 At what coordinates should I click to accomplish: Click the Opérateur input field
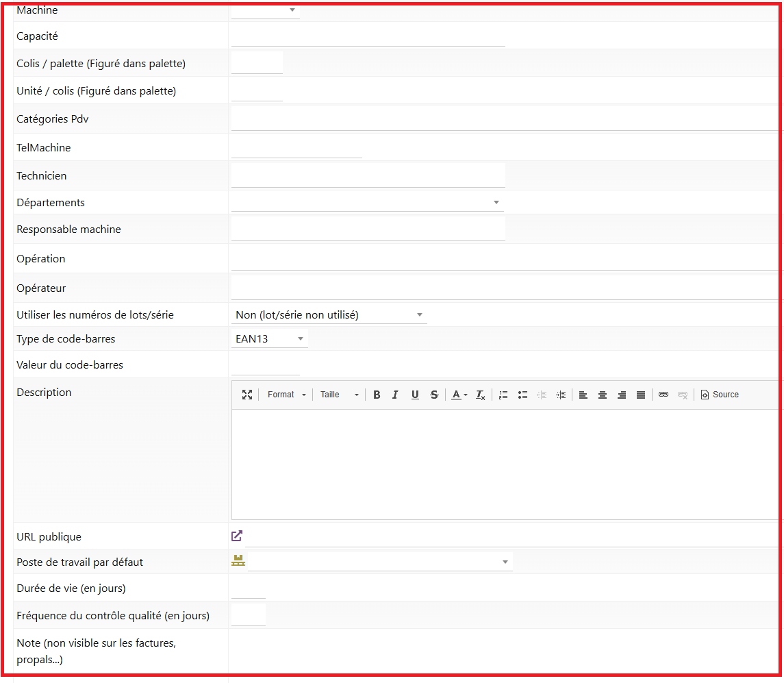[x=505, y=288]
